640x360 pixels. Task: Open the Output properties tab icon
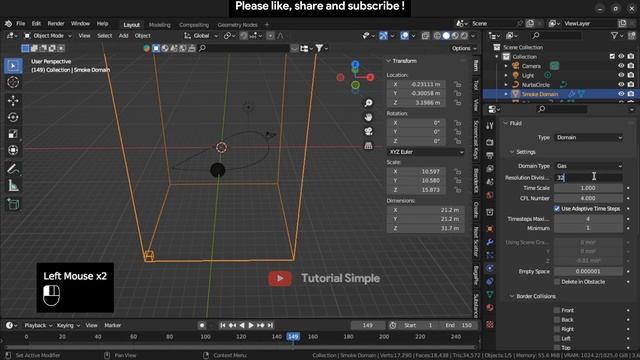(x=490, y=156)
